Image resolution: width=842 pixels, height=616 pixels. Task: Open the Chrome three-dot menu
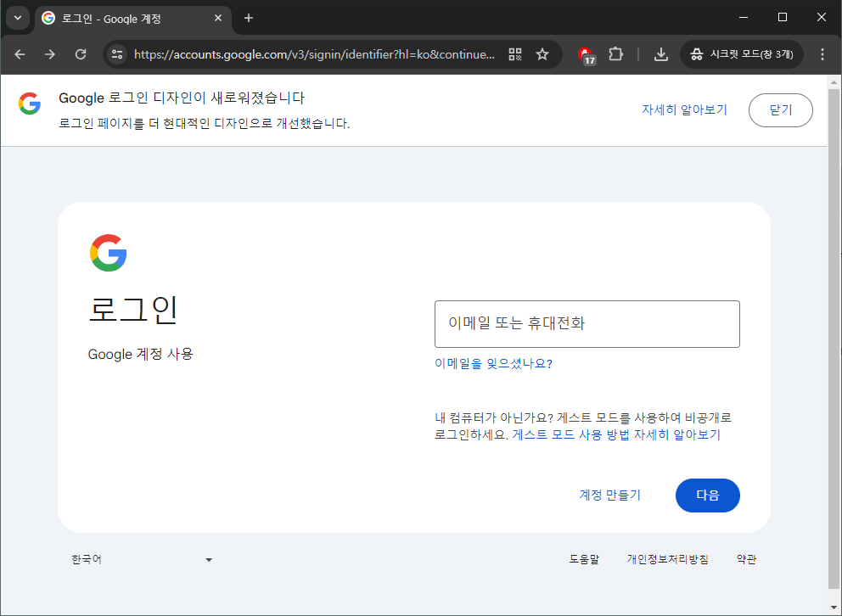[822, 54]
